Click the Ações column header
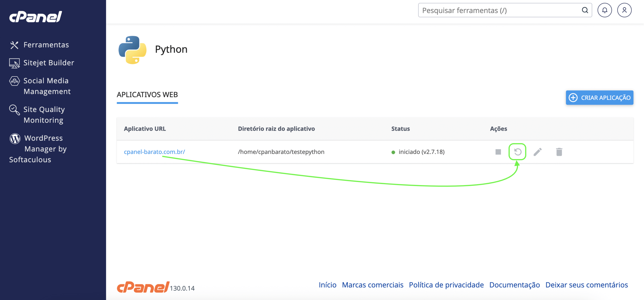644x300 pixels. click(499, 129)
